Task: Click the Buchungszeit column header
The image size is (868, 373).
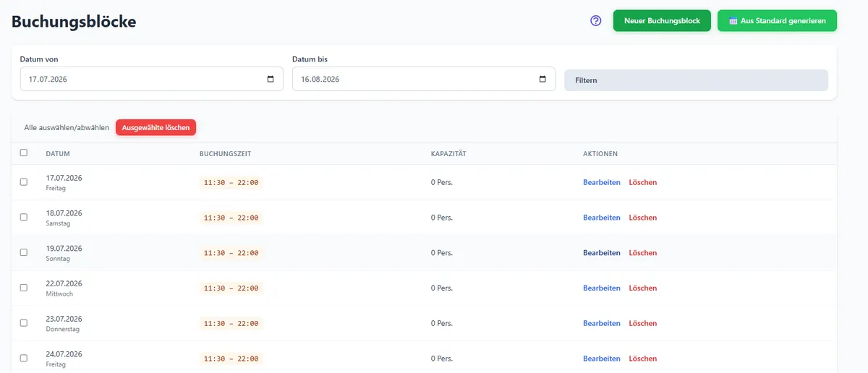Action: pyautogui.click(x=225, y=154)
